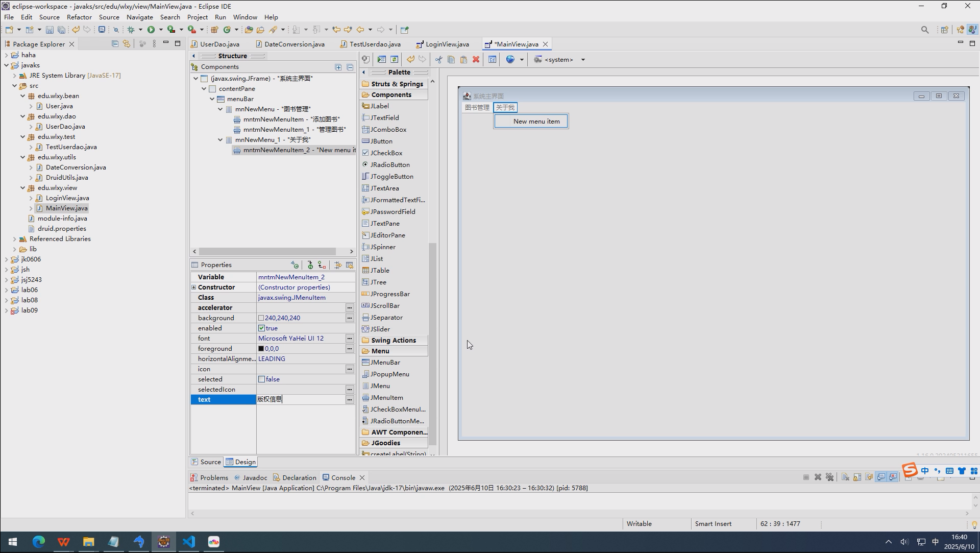980x553 pixels.
Task: Click the Externalize strings globe icon
Action: click(x=510, y=60)
